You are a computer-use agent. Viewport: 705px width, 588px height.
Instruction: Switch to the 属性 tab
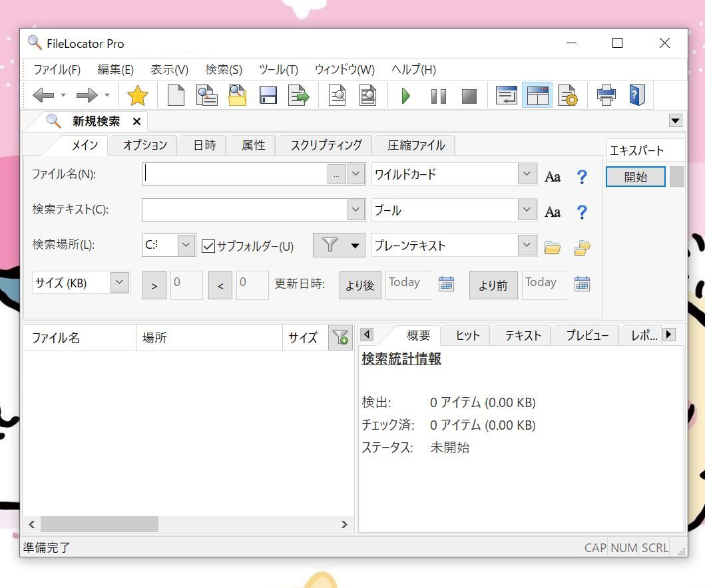[253, 145]
